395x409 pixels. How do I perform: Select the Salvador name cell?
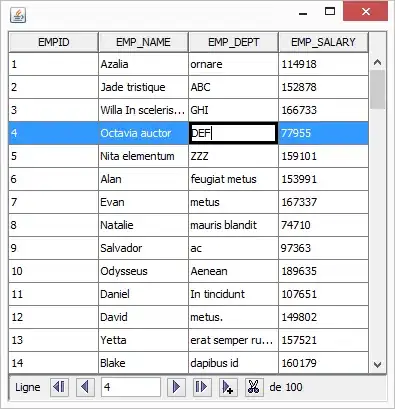[143, 248]
